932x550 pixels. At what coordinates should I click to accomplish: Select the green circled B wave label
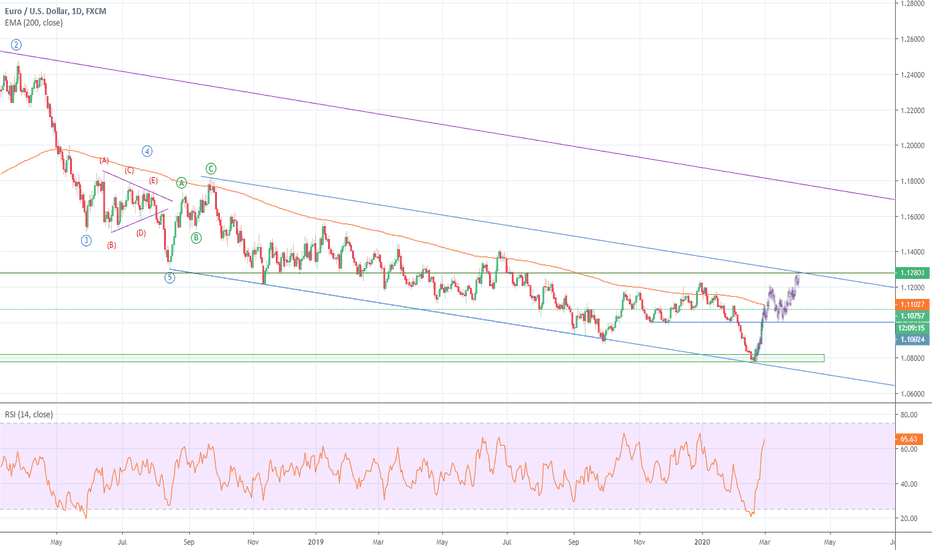[x=196, y=237]
